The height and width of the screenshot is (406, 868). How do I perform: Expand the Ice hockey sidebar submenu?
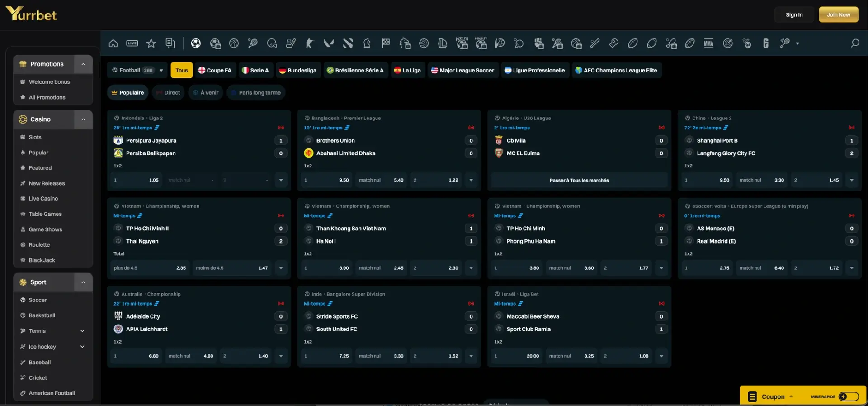[82, 347]
